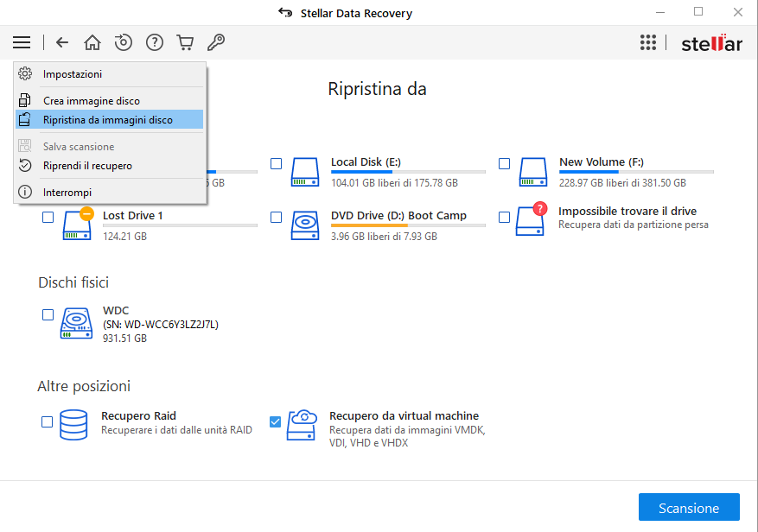Click the shopping cart buy icon

click(185, 42)
